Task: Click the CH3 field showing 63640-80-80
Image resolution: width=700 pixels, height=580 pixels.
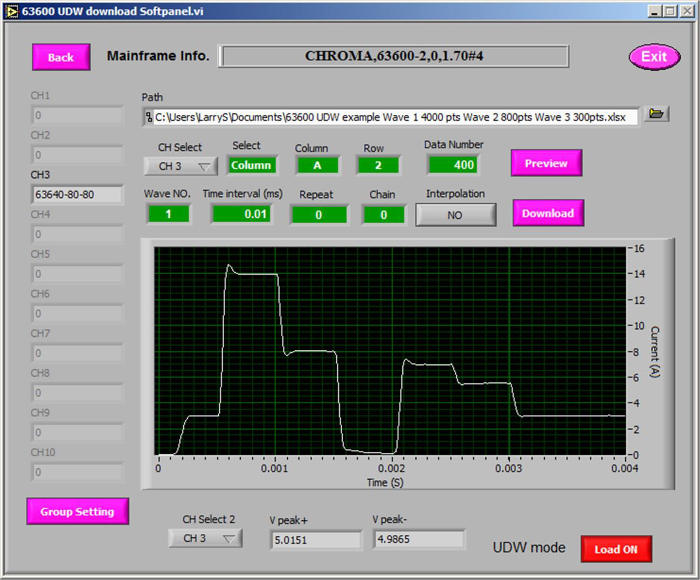Action: [76, 194]
